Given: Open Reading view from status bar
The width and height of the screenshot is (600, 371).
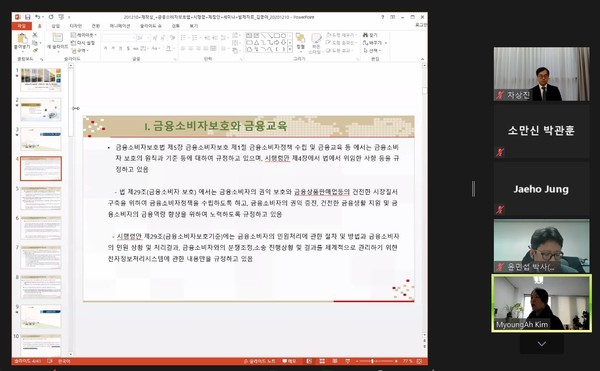Looking at the screenshot, I should 335,361.
